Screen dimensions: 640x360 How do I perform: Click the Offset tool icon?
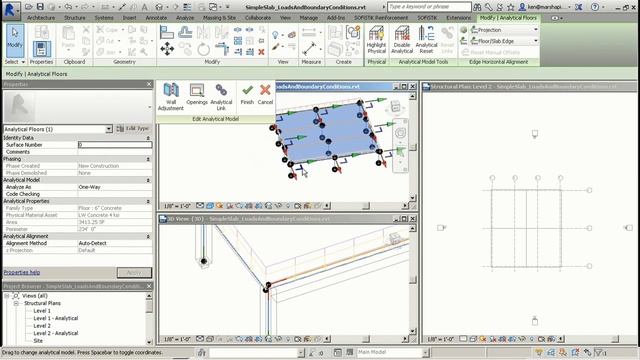coord(185,32)
